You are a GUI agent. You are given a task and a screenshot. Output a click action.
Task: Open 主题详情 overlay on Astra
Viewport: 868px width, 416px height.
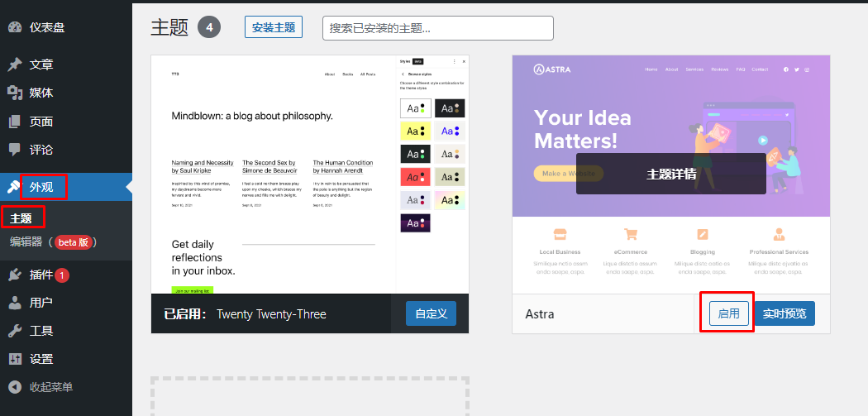tap(671, 174)
